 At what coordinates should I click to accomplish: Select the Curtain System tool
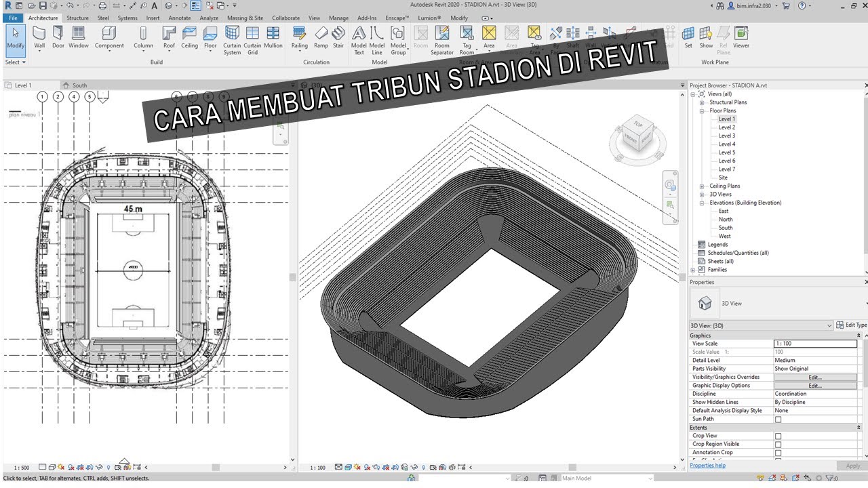click(232, 41)
